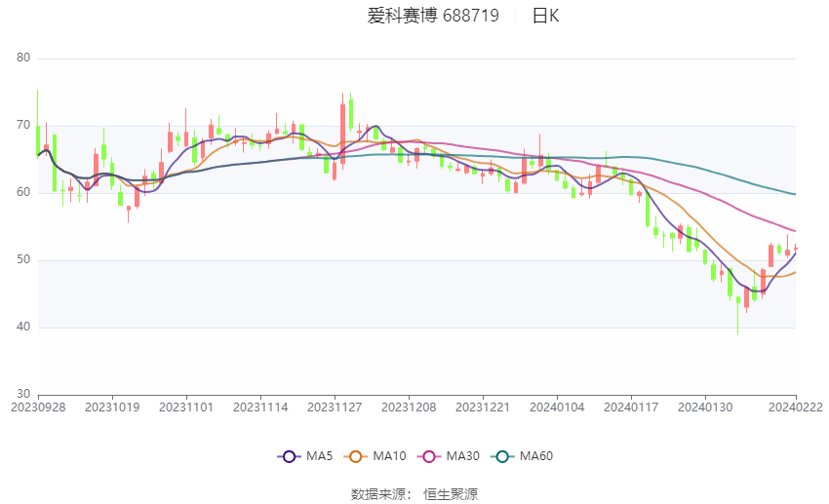Click x-axis date label 20231101
Viewport: 829px width, 504px height.
pos(186,407)
